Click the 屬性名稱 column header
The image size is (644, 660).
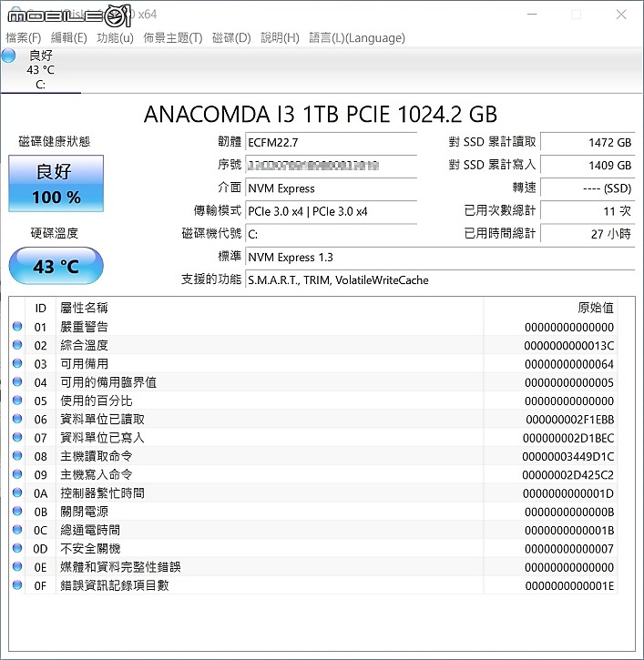[84, 308]
